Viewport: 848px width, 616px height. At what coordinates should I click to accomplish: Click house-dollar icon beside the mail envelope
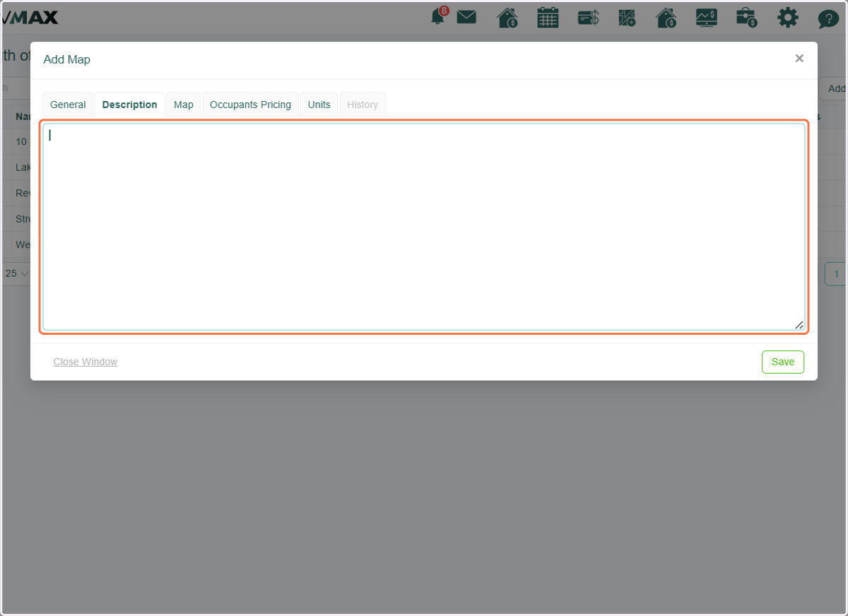point(507,18)
